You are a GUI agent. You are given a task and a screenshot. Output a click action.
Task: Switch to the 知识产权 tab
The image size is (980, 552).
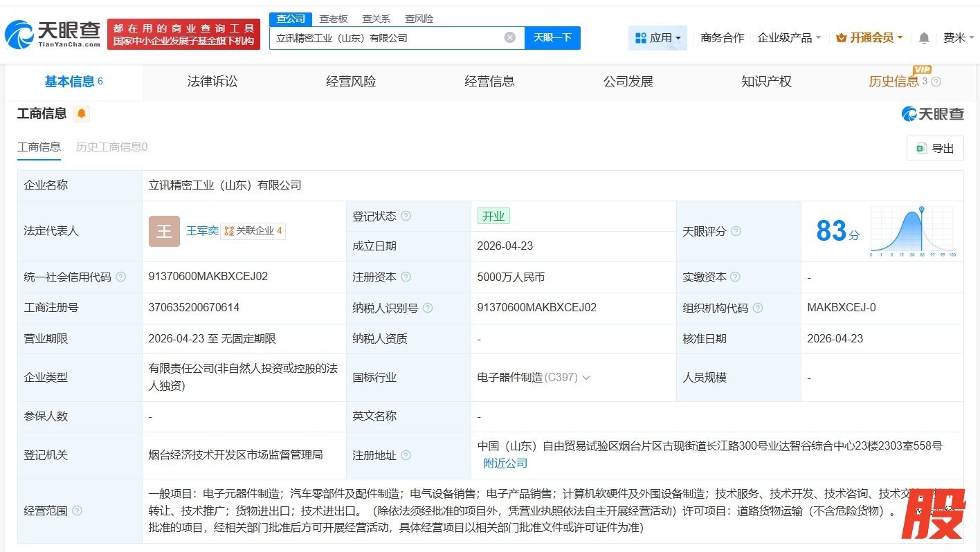coord(766,82)
